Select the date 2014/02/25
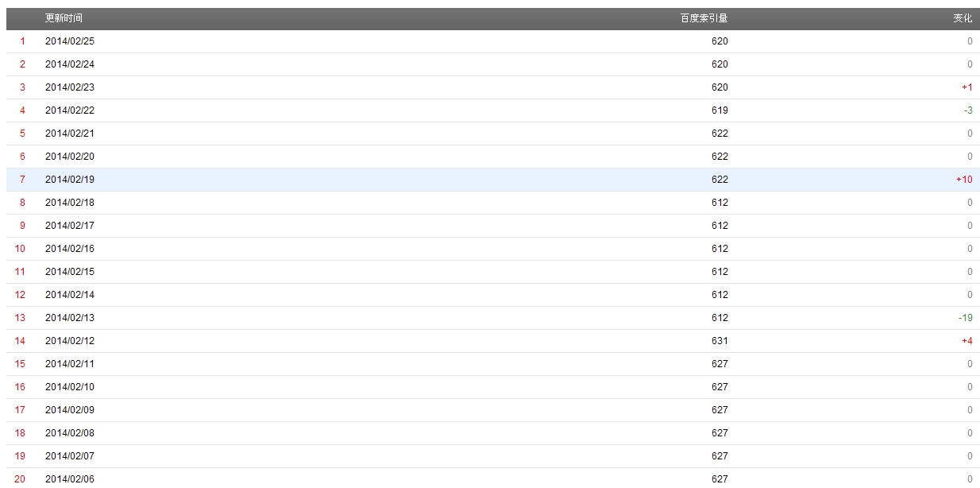Image resolution: width=980 pixels, height=488 pixels. pos(70,41)
